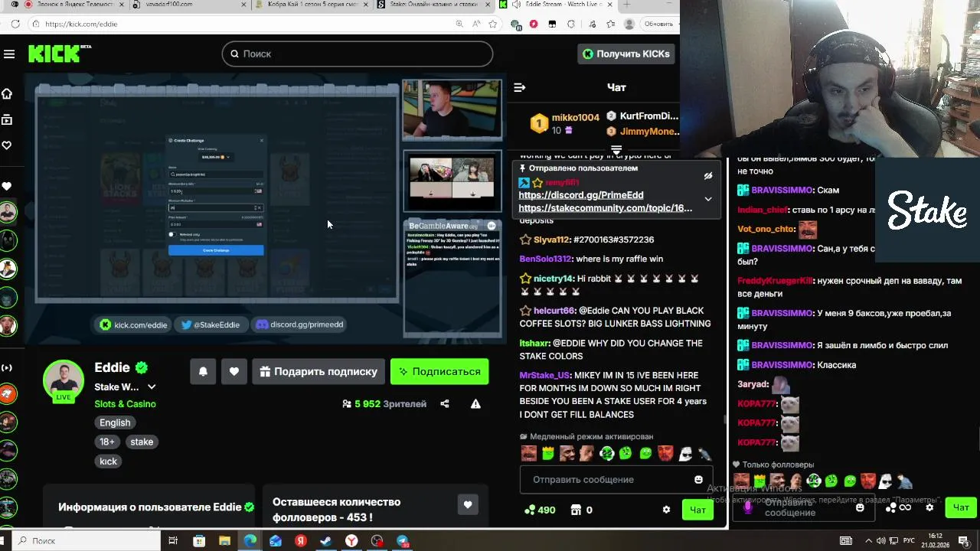Open Eddie's channel avatar
The height and width of the screenshot is (551, 980).
pos(64,380)
